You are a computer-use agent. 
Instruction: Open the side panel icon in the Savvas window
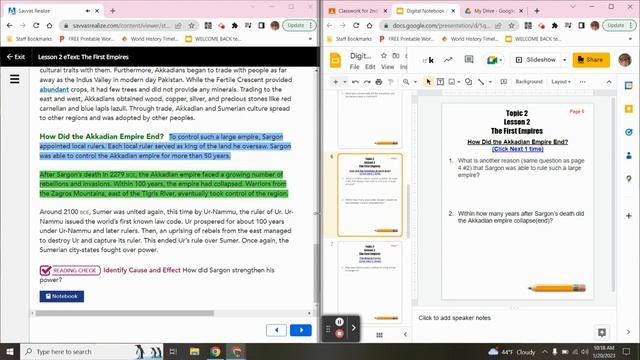pyautogui.click(x=262, y=25)
